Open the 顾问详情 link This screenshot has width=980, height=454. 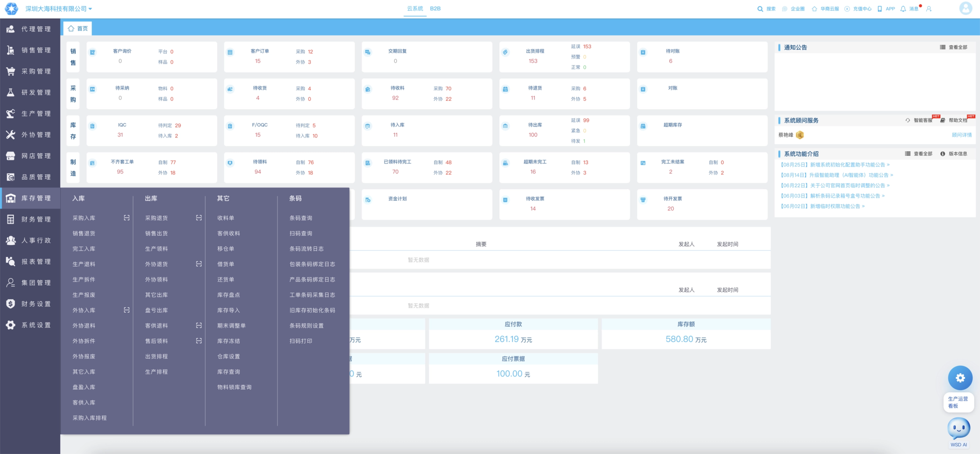point(961,134)
